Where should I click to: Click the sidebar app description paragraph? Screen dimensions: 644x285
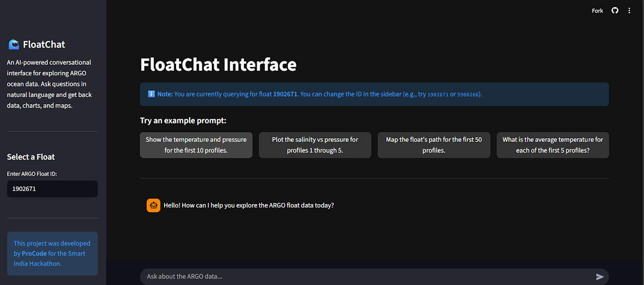(x=49, y=84)
